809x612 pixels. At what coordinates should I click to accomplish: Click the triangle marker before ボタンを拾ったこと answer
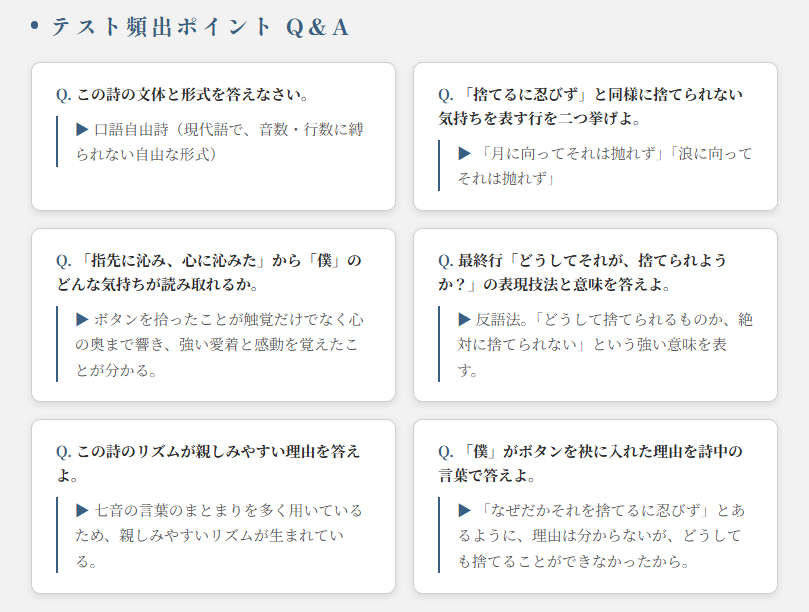point(82,319)
